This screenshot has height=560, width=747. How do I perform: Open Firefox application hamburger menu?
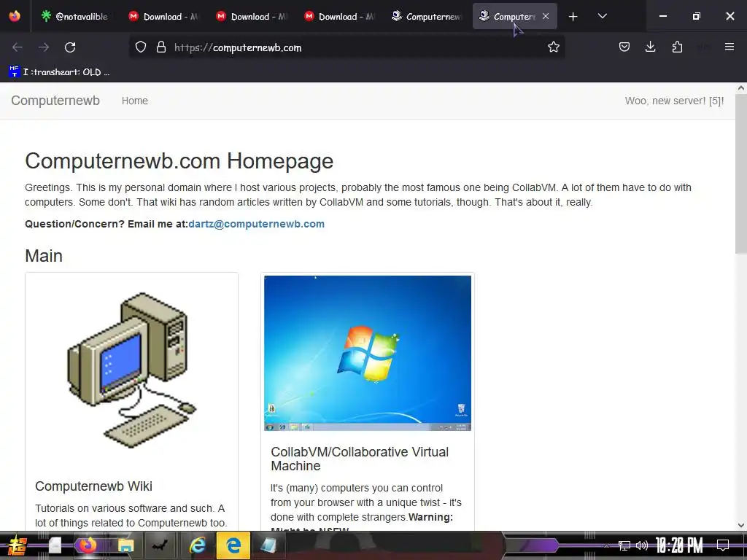pyautogui.click(x=729, y=47)
